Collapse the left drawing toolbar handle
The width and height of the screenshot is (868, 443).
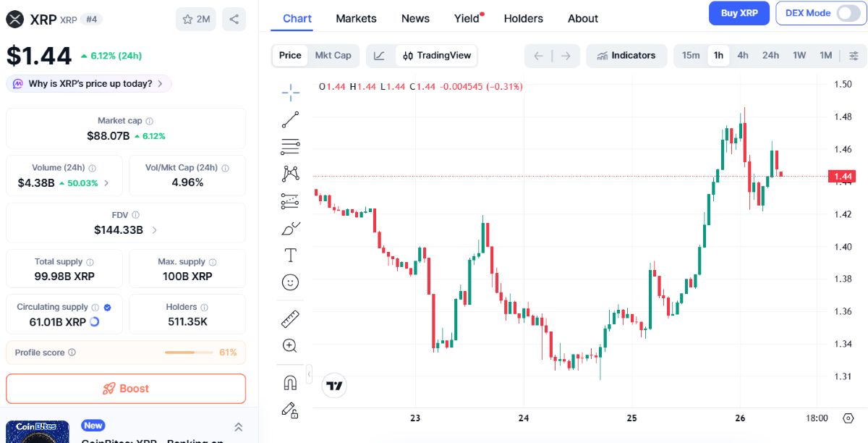pos(309,374)
